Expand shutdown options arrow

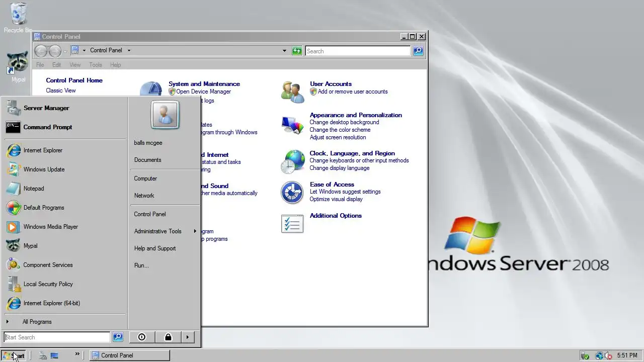tap(187, 337)
